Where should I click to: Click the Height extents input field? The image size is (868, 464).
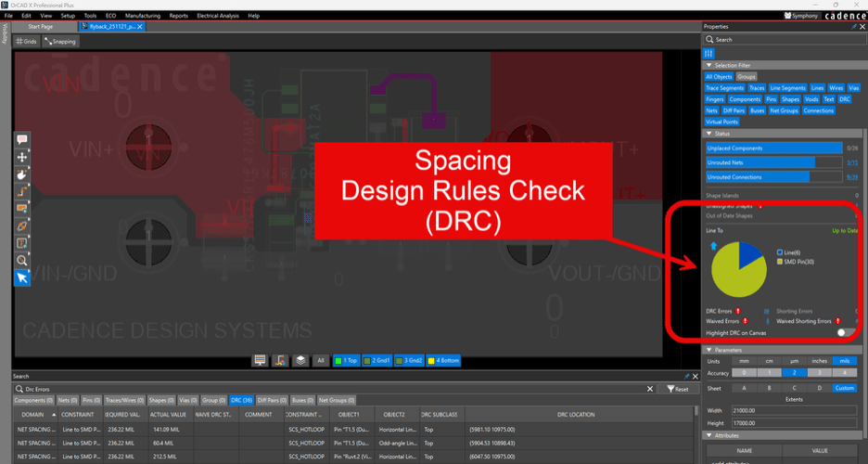794,423
